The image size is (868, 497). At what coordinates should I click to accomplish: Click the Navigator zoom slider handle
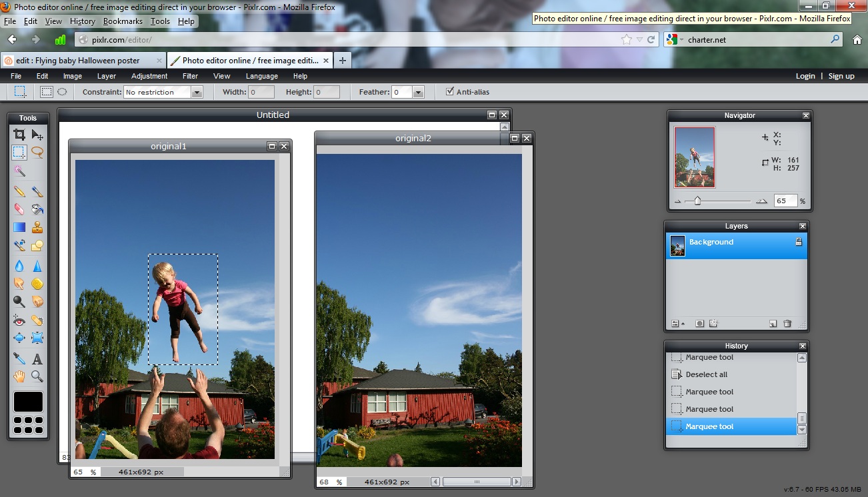pos(697,201)
